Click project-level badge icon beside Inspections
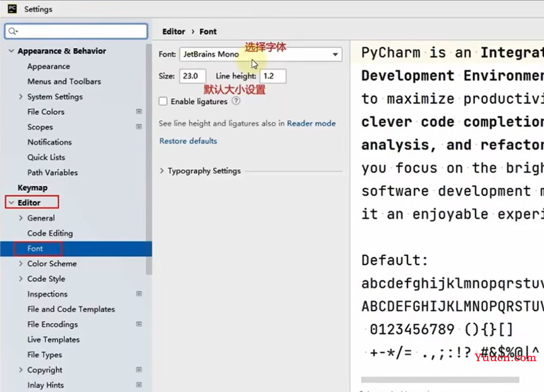The image size is (544, 392). point(139,294)
